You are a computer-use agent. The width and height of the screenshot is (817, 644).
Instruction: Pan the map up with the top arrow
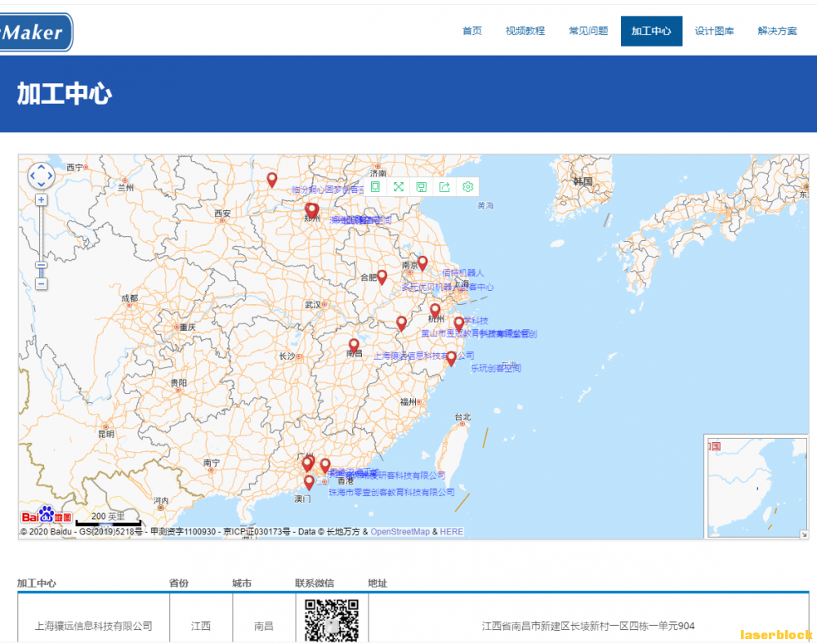(x=41, y=168)
